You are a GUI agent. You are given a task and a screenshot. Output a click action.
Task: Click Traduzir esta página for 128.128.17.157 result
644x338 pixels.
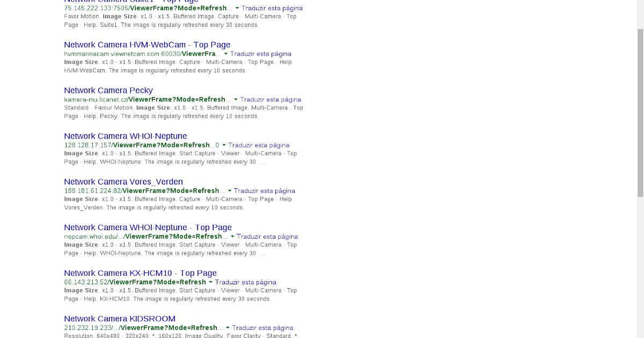259,145
